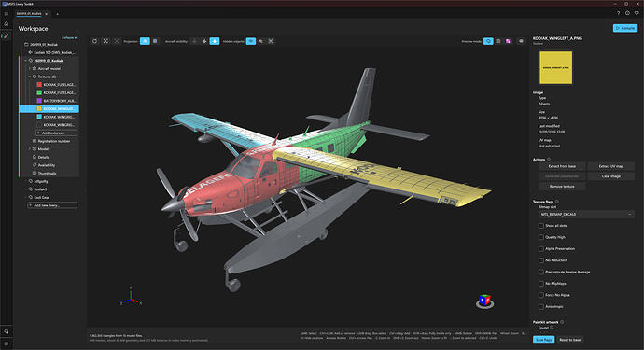This screenshot has width=644, height=350.
Task: Enable the No MipMaps checkbox
Action: tap(541, 284)
